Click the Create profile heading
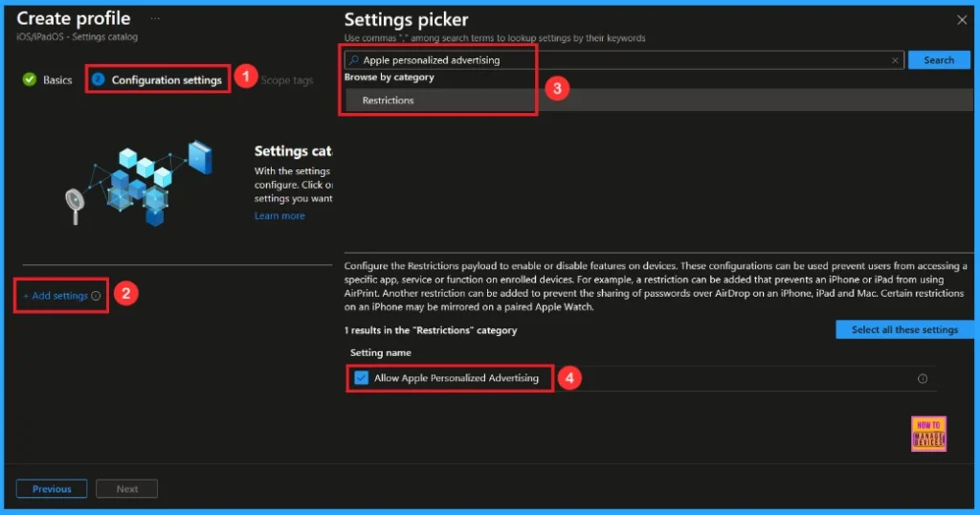980x515 pixels. pyautogui.click(x=74, y=19)
